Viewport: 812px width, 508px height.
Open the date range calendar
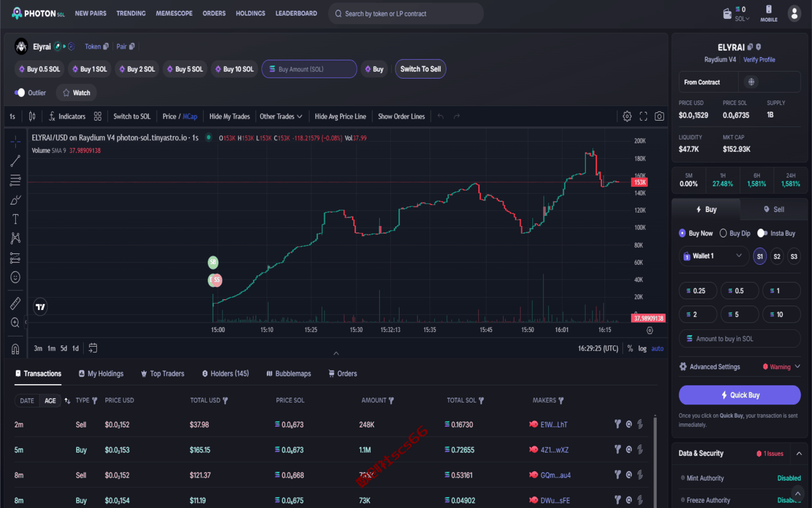pyautogui.click(x=93, y=348)
